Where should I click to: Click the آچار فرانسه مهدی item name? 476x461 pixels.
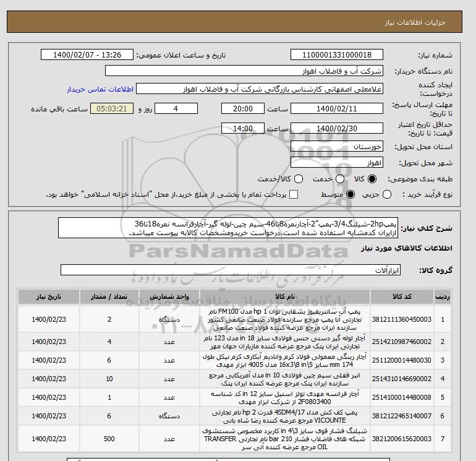pyautogui.click(x=285, y=398)
